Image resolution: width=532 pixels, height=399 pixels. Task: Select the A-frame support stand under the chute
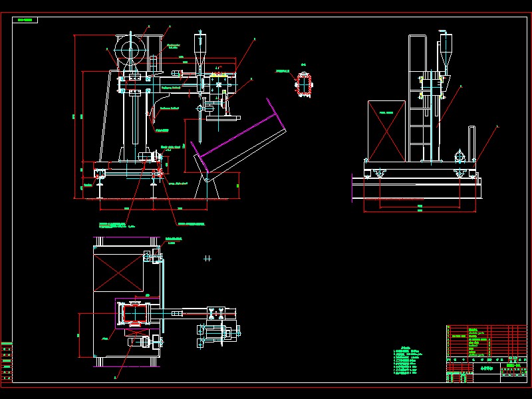(x=207, y=186)
